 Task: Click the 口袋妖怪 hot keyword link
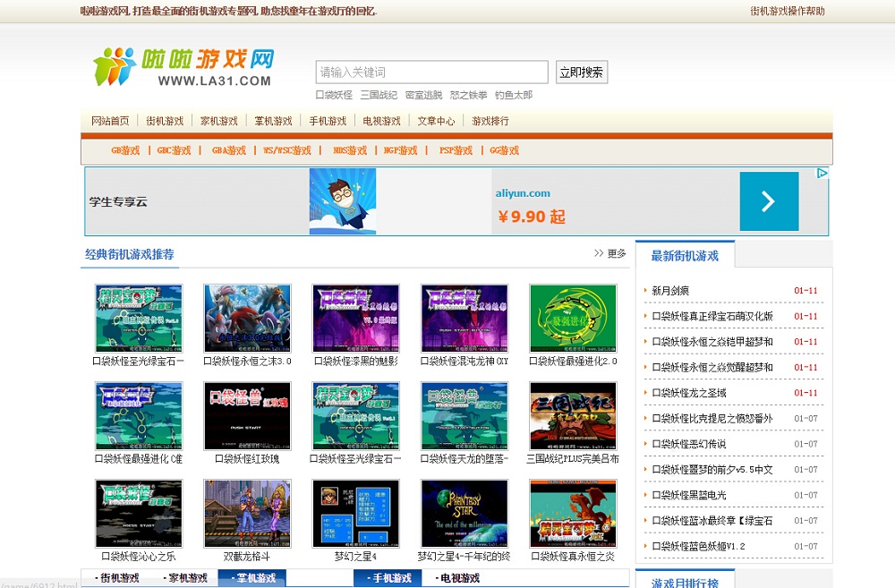click(334, 95)
